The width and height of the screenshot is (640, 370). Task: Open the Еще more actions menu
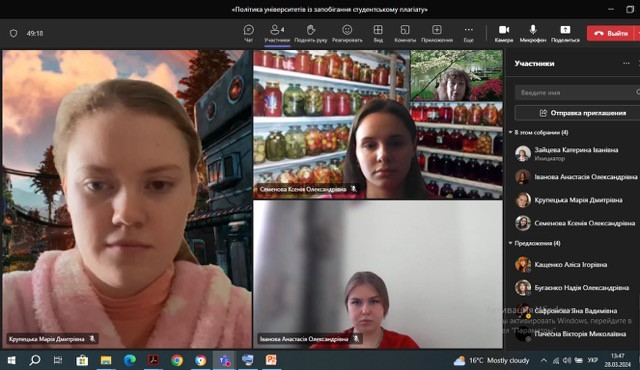click(x=469, y=33)
